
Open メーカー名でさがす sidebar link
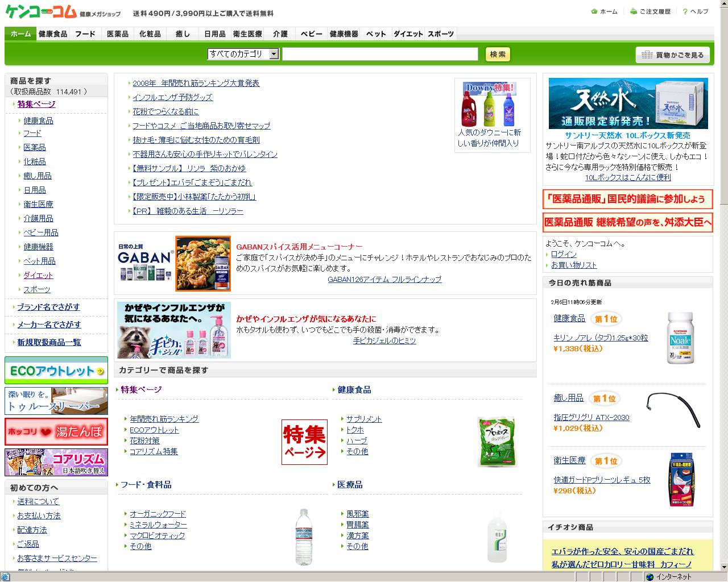[49, 325]
